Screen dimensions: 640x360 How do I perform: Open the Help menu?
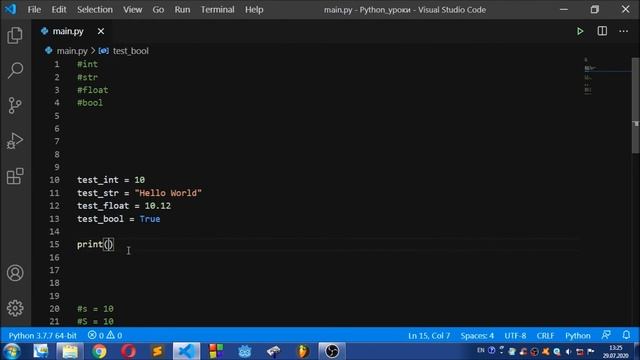pos(254,9)
